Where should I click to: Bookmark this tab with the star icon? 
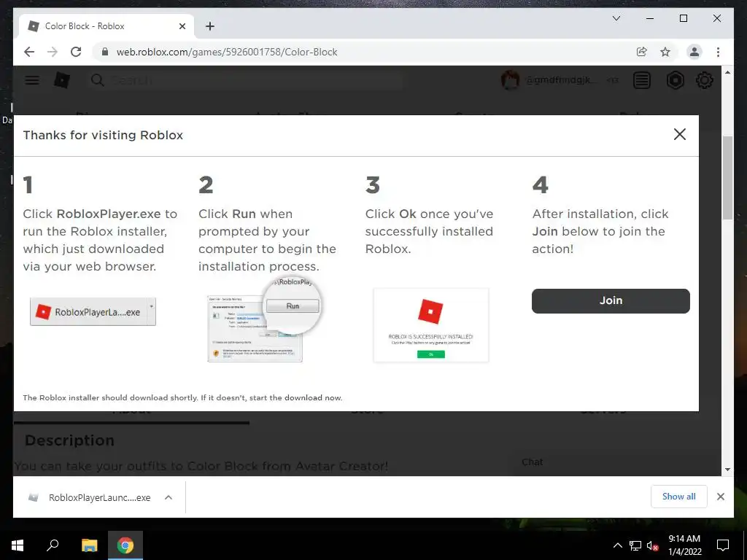tap(665, 52)
